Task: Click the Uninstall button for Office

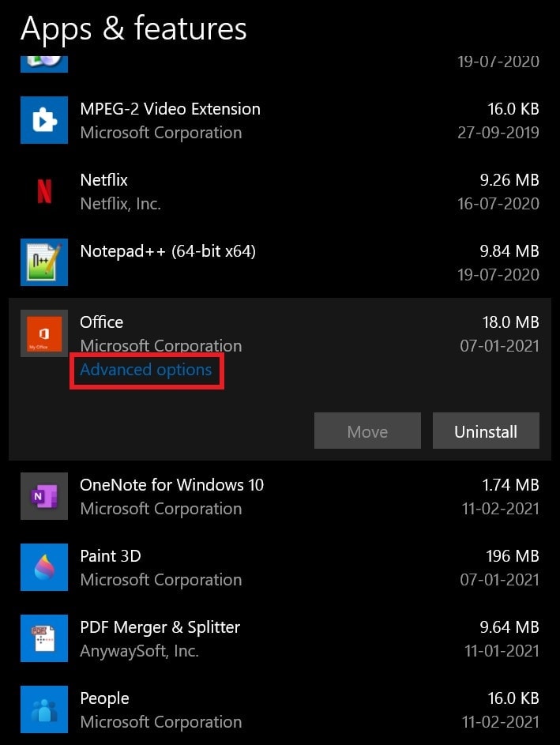Action: tap(486, 431)
